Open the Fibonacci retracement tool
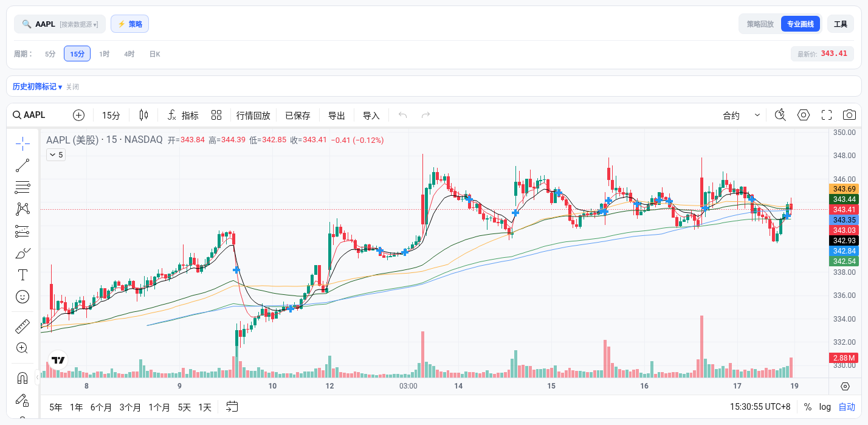 pos(22,187)
